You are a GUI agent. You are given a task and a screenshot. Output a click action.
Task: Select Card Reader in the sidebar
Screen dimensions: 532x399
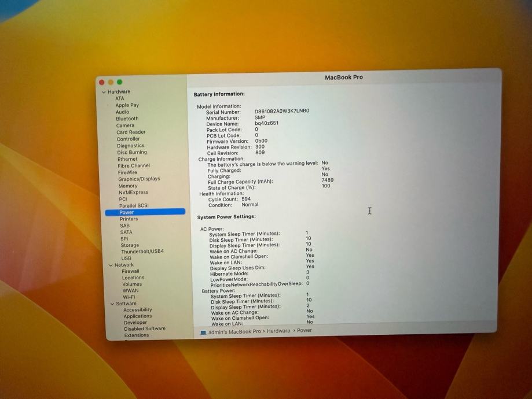131,132
